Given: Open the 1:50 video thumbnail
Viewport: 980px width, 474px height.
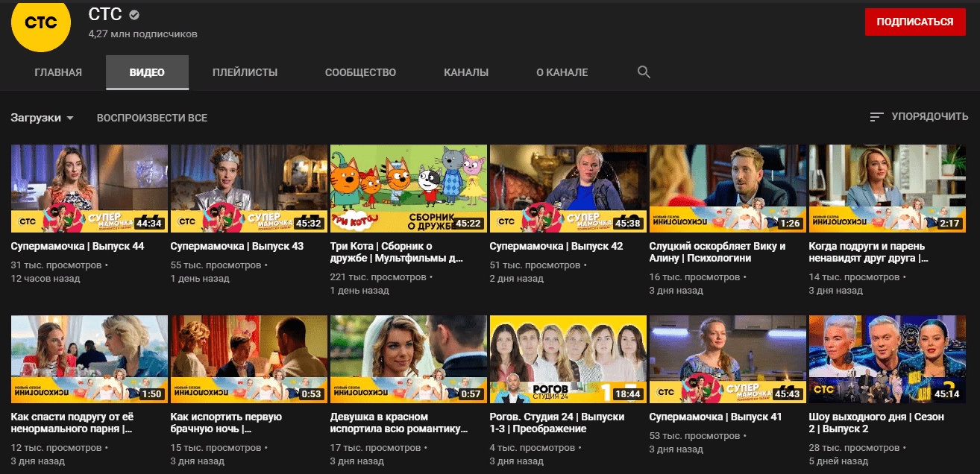Looking at the screenshot, I should pyautogui.click(x=89, y=359).
